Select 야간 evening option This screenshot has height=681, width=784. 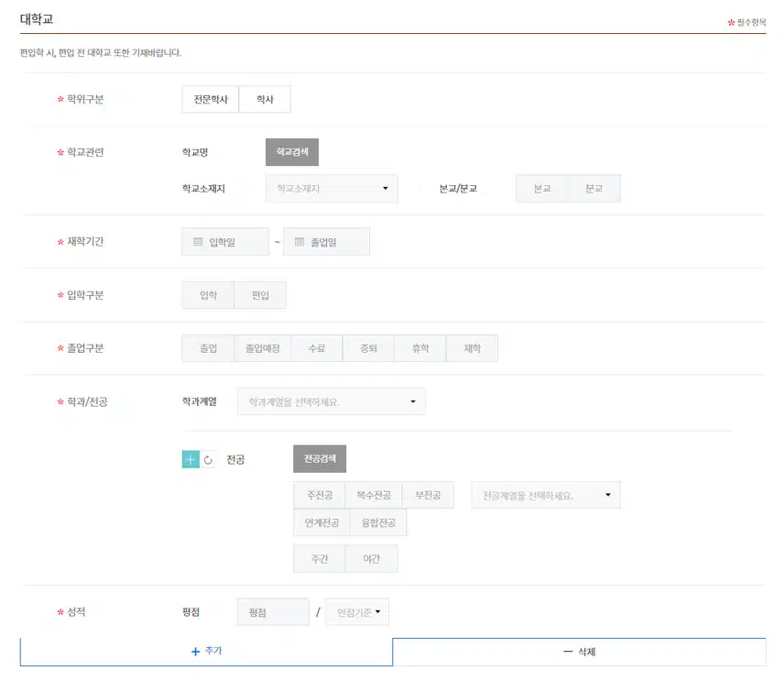coord(372,559)
